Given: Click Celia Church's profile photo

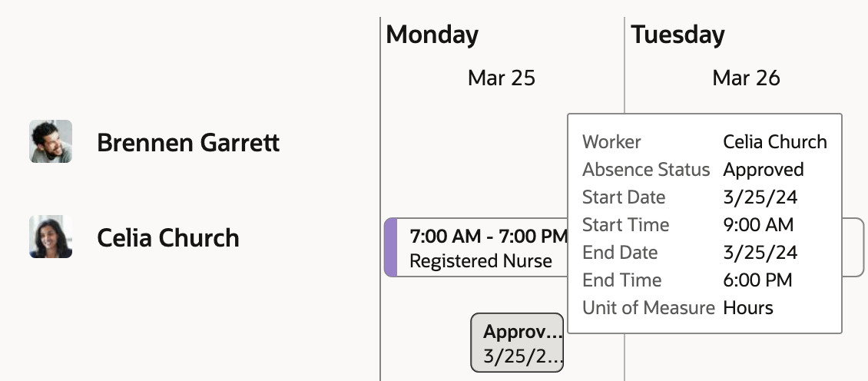Looking at the screenshot, I should pos(51,237).
